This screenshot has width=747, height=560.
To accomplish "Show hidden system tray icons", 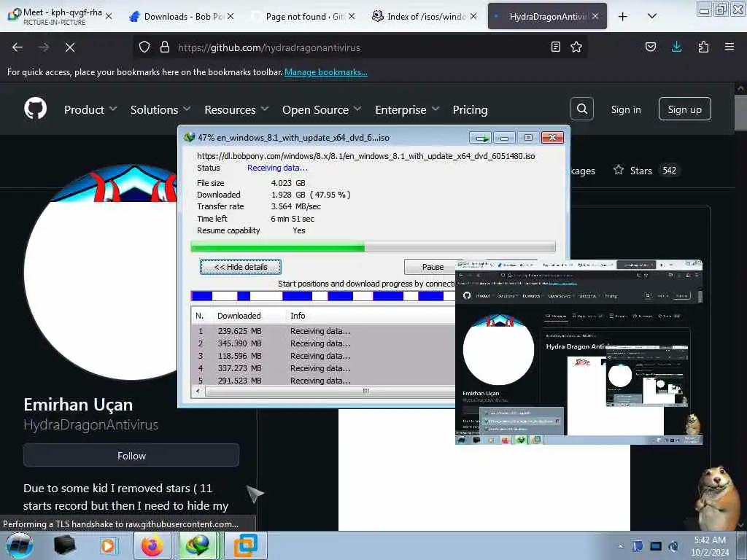I will tap(620, 547).
